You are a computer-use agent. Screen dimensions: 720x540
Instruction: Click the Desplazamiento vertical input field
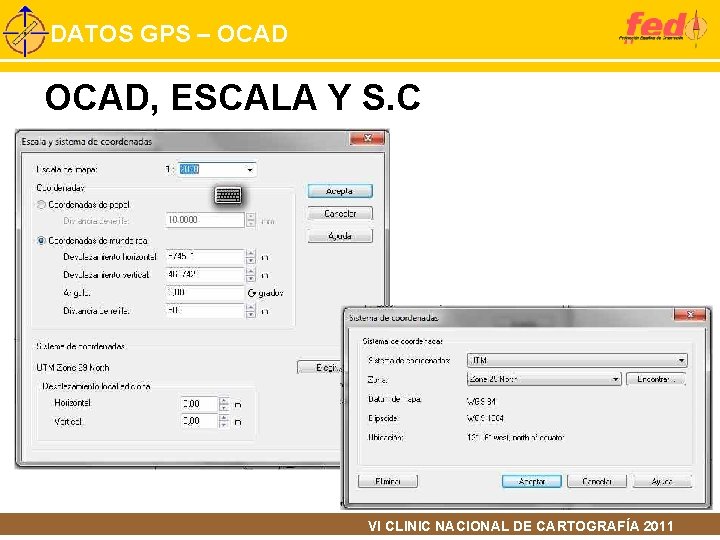point(205,275)
